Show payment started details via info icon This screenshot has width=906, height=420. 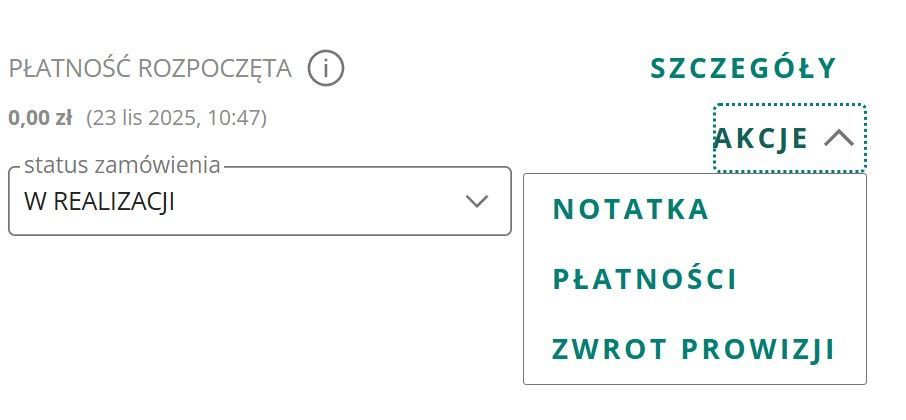coord(326,69)
